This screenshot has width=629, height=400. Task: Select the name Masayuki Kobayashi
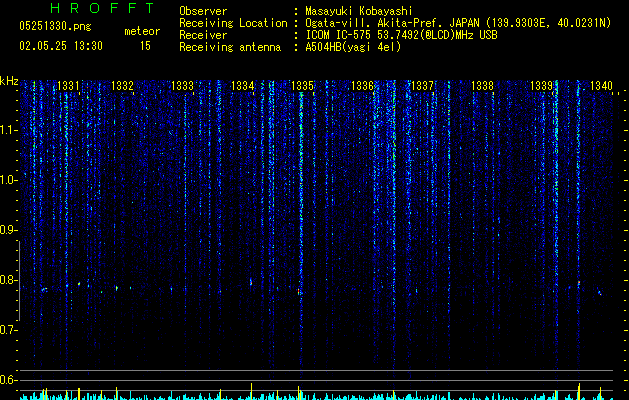[x=359, y=11]
